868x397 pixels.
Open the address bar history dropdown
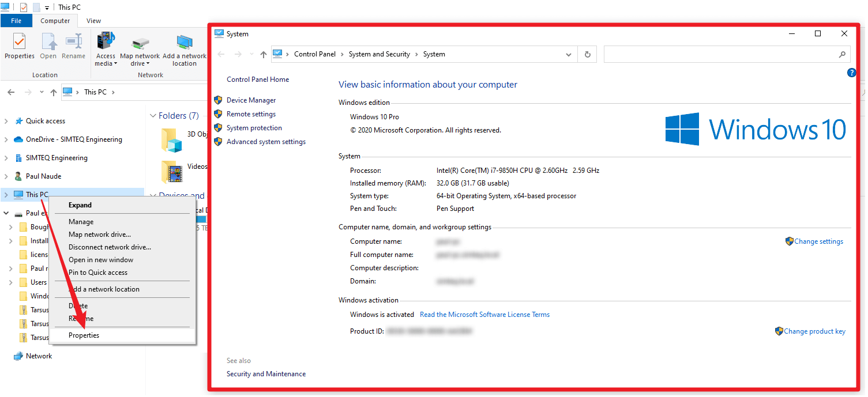tap(568, 54)
